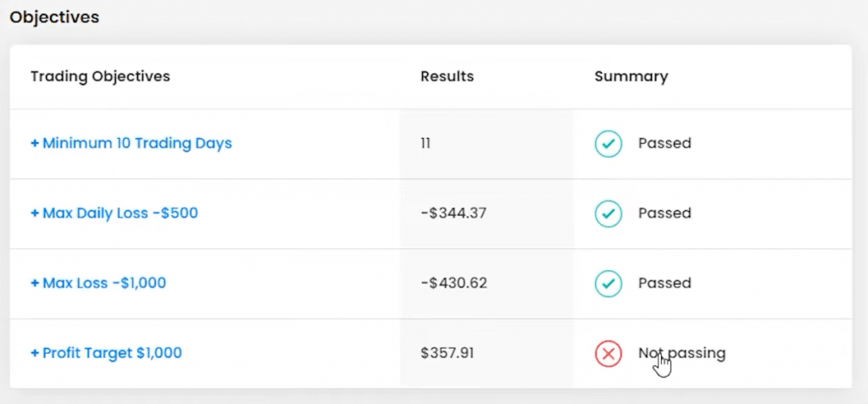Click green checkmark icon for Max Daily Loss

[x=608, y=213]
